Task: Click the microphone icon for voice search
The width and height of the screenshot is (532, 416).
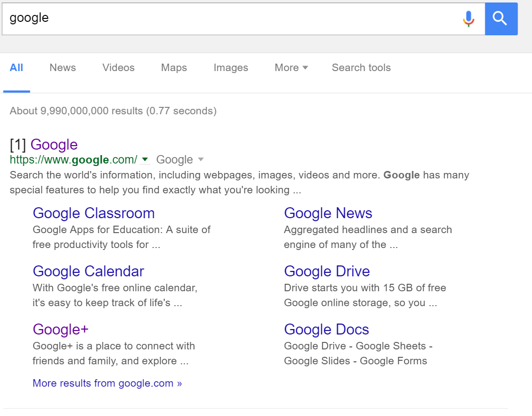Action: [468, 18]
